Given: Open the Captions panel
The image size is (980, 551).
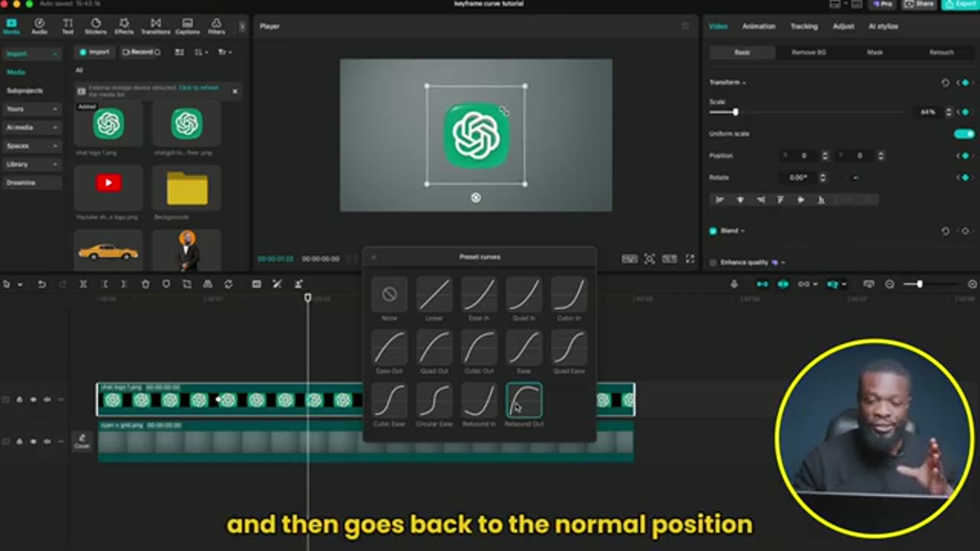Looking at the screenshot, I should pos(188,26).
